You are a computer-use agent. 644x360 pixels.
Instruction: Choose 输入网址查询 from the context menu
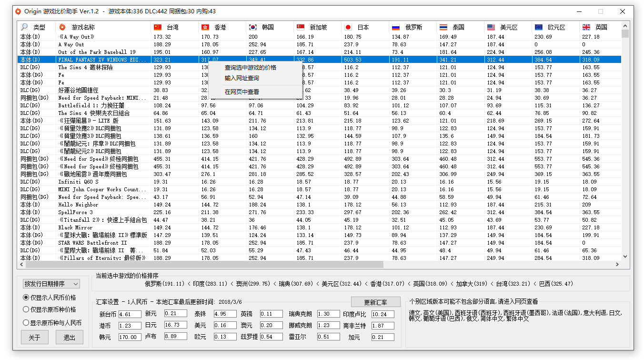242,78
